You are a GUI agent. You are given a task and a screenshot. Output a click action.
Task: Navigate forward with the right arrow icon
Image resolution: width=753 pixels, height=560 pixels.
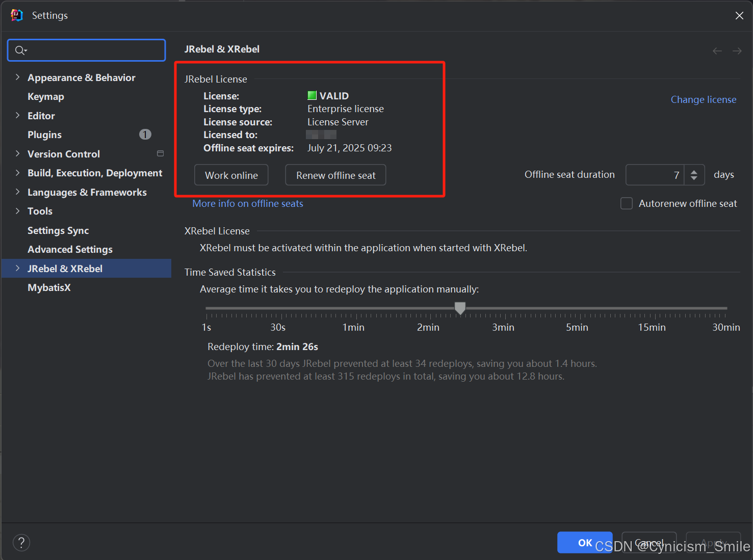(737, 51)
